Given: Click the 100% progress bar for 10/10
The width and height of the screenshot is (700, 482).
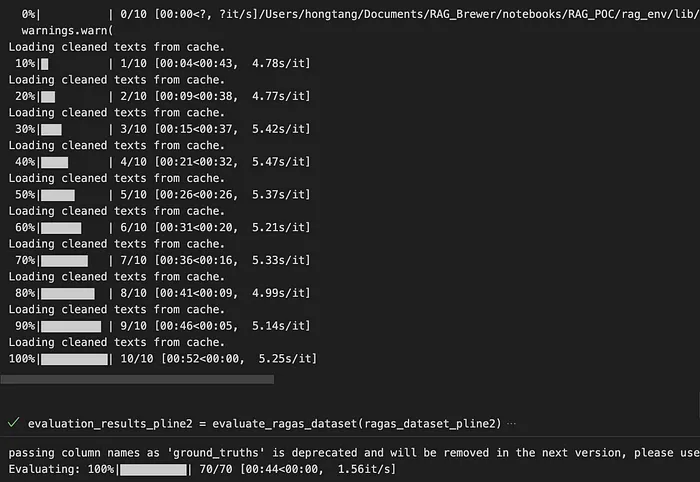Looking at the screenshot, I should (74, 359).
